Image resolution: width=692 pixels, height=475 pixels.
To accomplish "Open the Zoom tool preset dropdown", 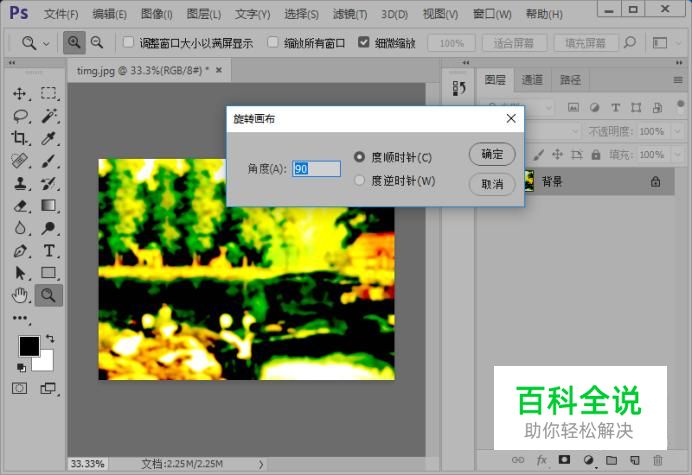I will [x=46, y=44].
